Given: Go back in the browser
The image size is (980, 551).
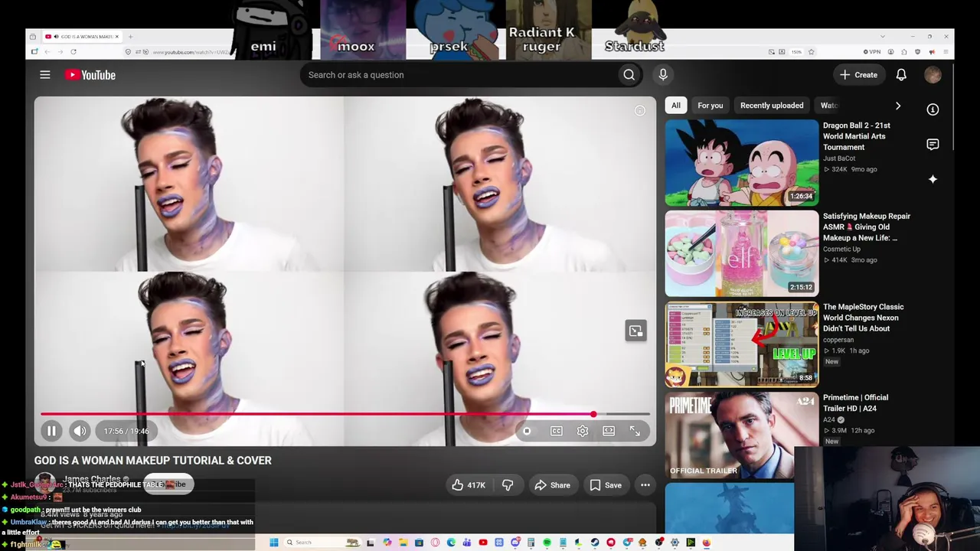Looking at the screenshot, I should click(47, 52).
